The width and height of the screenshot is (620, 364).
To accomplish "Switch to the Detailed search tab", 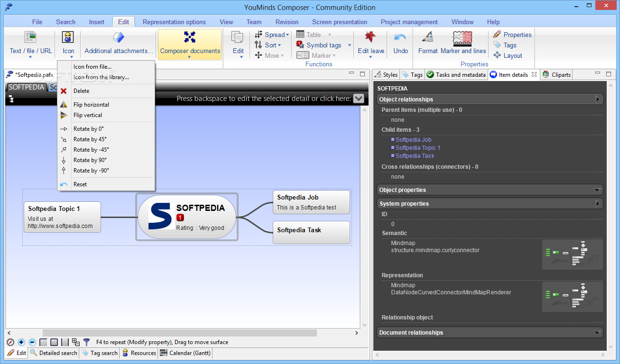I will [x=54, y=353].
